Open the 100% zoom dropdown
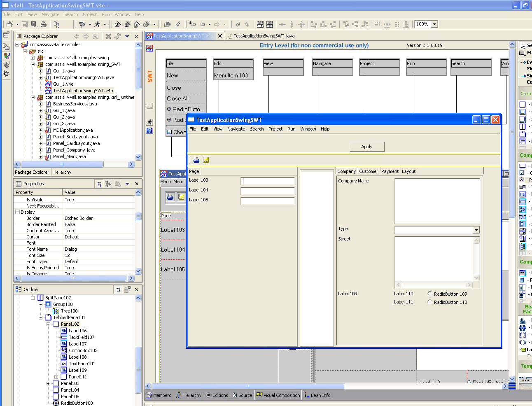Viewport: 532px width, 406px height. pyautogui.click(x=434, y=24)
